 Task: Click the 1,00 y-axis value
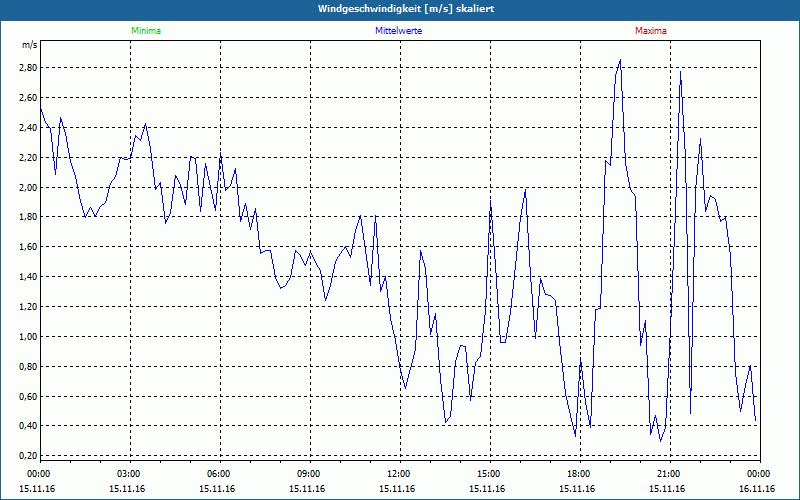click(30, 337)
